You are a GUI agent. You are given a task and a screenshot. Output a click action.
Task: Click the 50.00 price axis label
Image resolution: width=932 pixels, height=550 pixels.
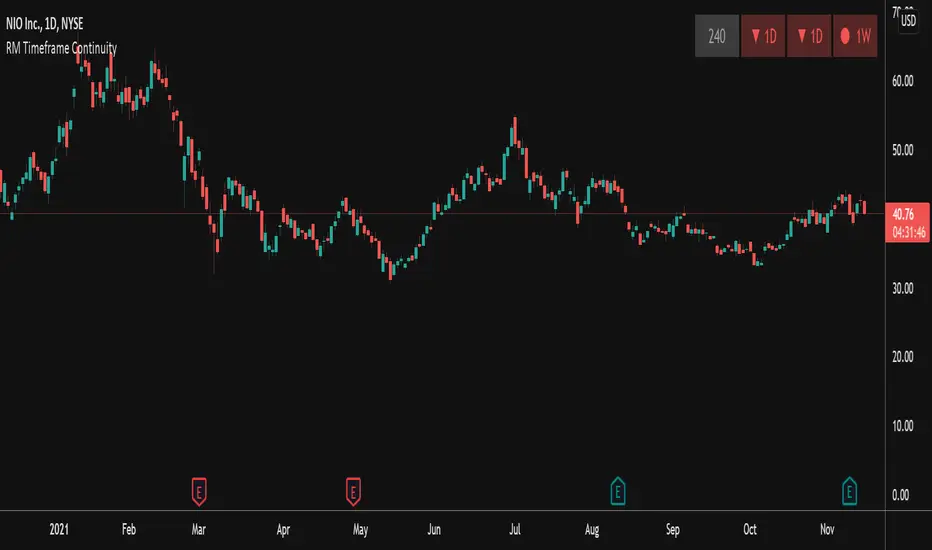pyautogui.click(x=902, y=150)
